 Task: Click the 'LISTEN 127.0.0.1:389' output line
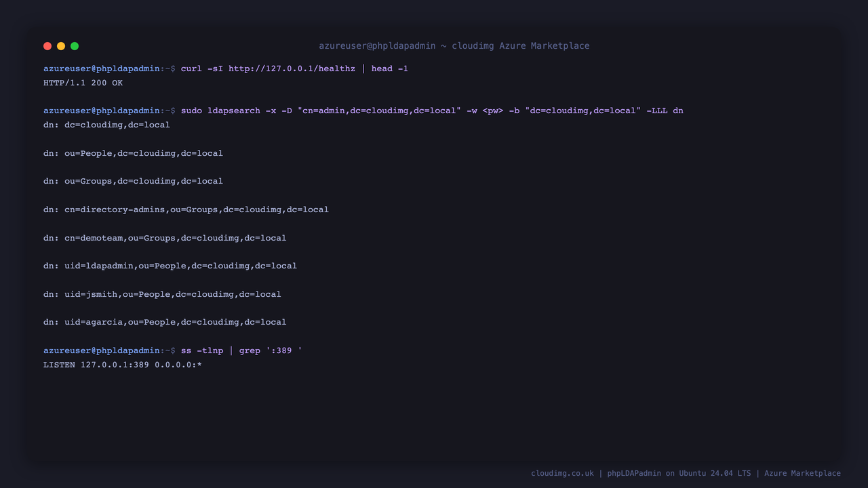(x=123, y=365)
